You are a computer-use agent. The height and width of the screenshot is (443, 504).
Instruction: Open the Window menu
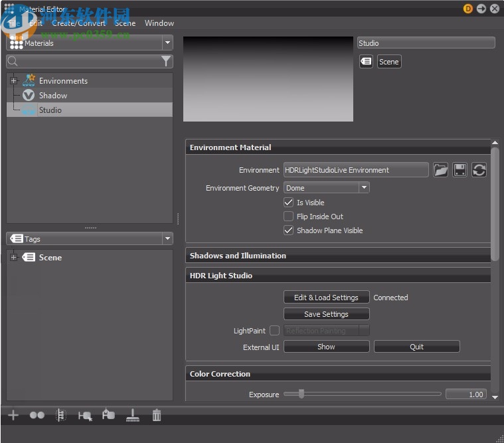click(159, 23)
